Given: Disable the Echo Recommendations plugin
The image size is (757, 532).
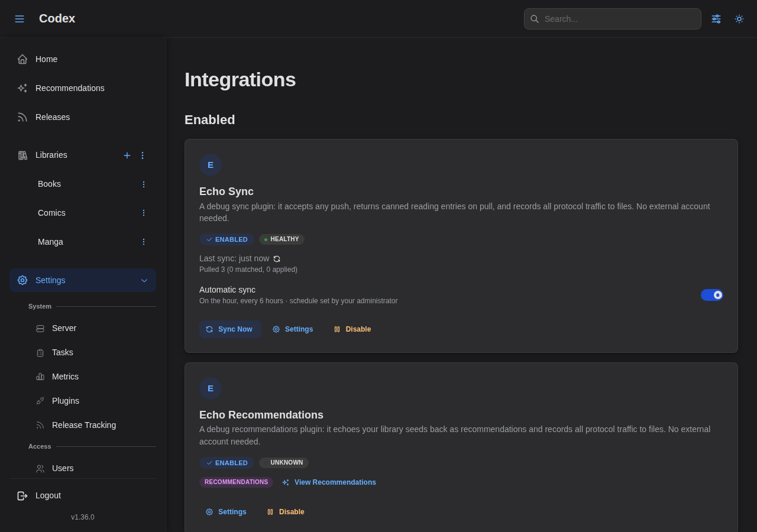Looking at the screenshot, I should (286, 512).
